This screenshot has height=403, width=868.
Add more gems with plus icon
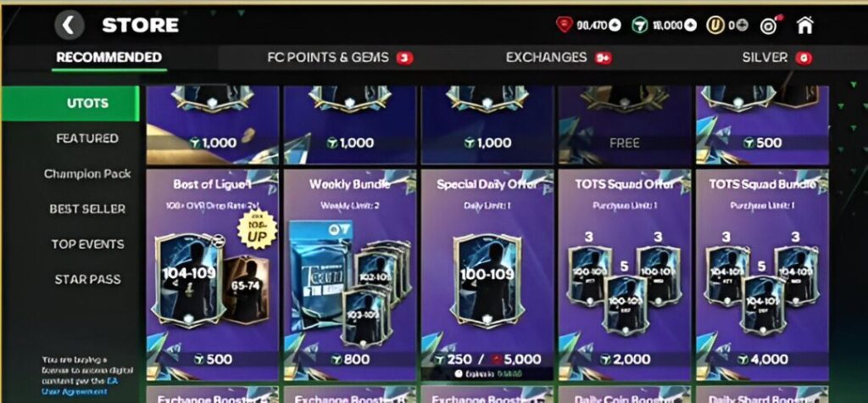click(x=615, y=25)
